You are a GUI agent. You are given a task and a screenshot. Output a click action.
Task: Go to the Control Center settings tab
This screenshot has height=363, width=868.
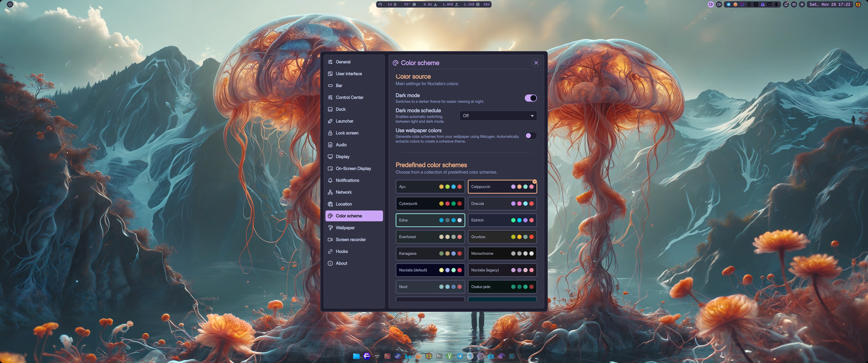(x=349, y=98)
